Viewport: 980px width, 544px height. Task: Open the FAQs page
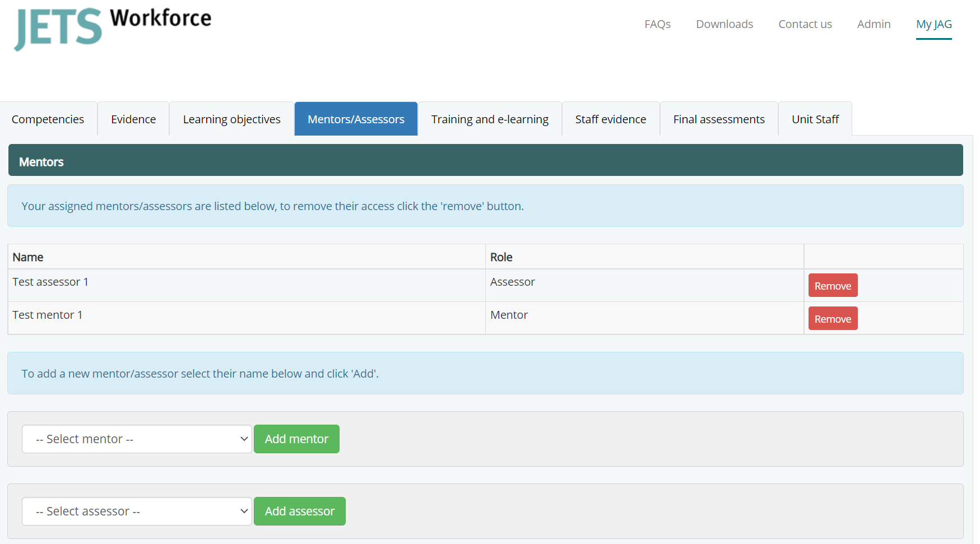[657, 24]
